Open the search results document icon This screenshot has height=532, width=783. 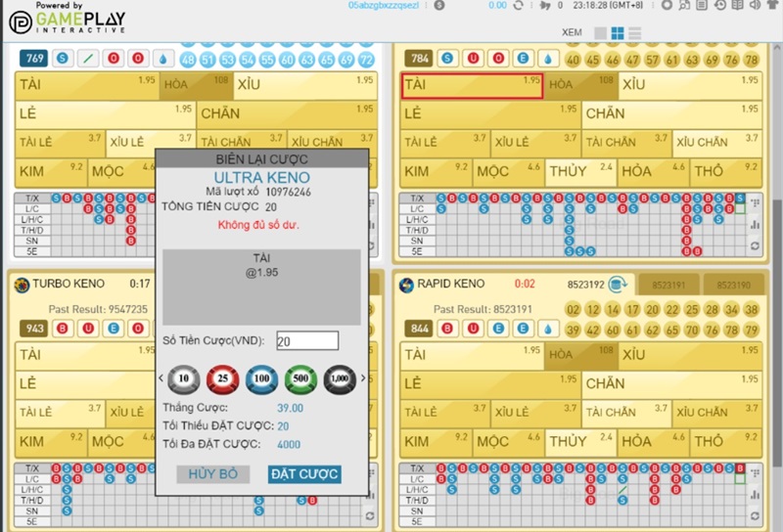coord(684,6)
